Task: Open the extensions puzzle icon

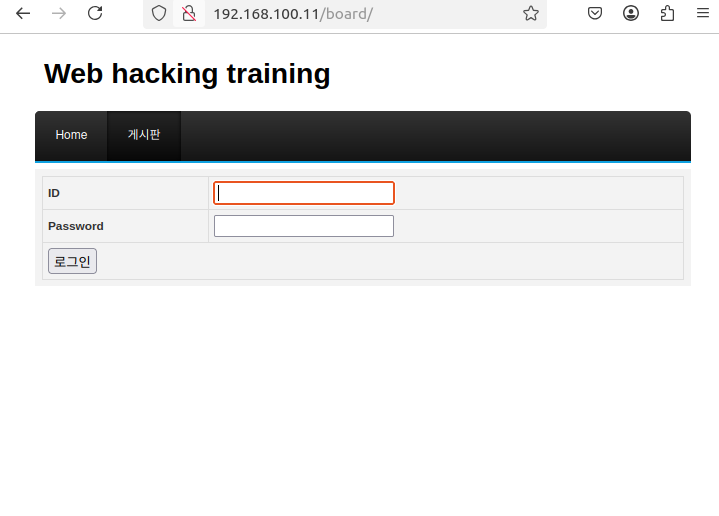Action: 667,13
